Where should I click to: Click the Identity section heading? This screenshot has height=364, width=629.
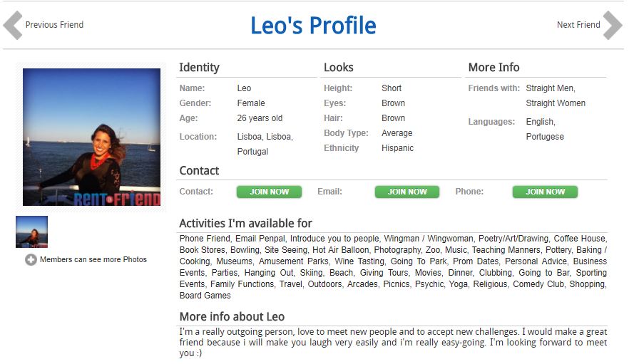click(x=200, y=68)
